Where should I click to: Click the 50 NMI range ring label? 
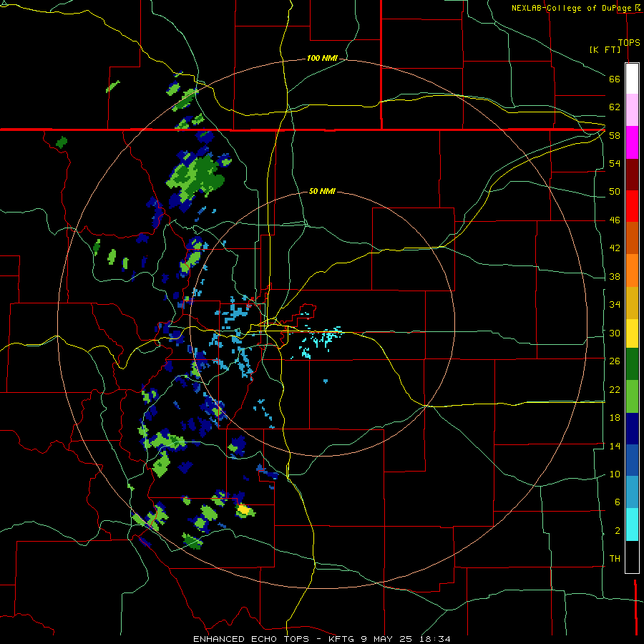click(x=322, y=191)
